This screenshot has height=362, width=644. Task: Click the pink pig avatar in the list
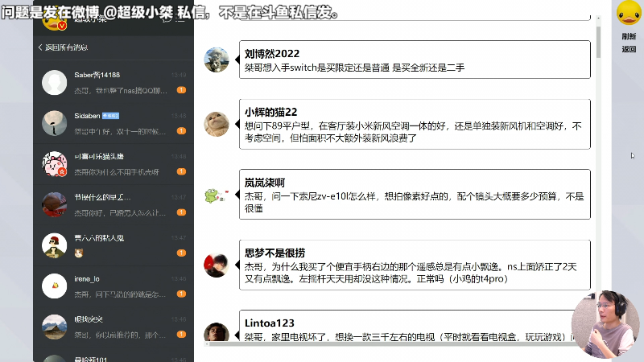click(54, 164)
